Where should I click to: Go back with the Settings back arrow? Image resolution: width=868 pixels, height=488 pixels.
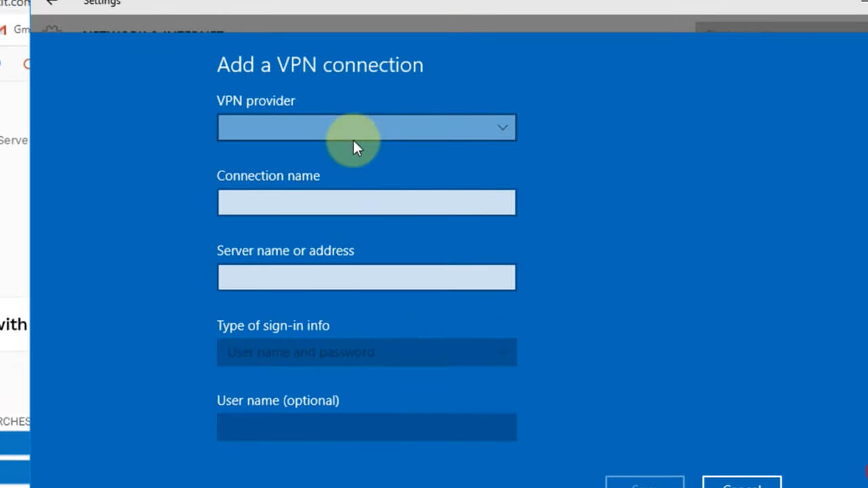click(x=52, y=3)
